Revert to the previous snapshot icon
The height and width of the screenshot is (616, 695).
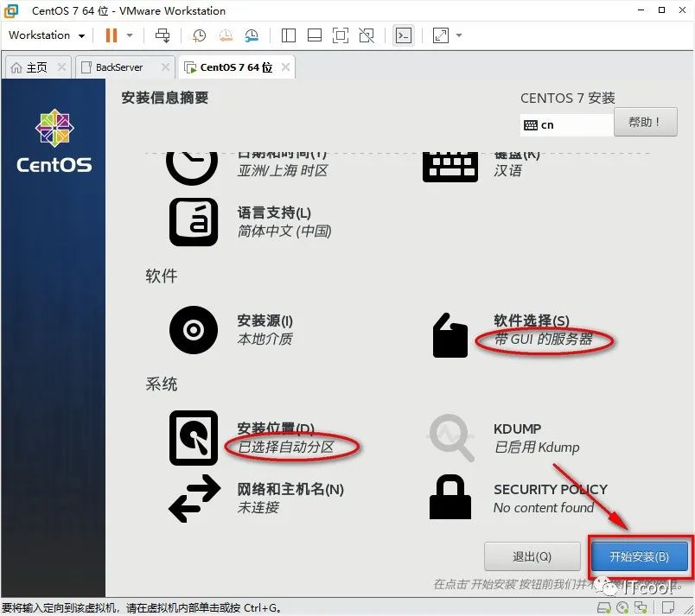click(x=226, y=35)
